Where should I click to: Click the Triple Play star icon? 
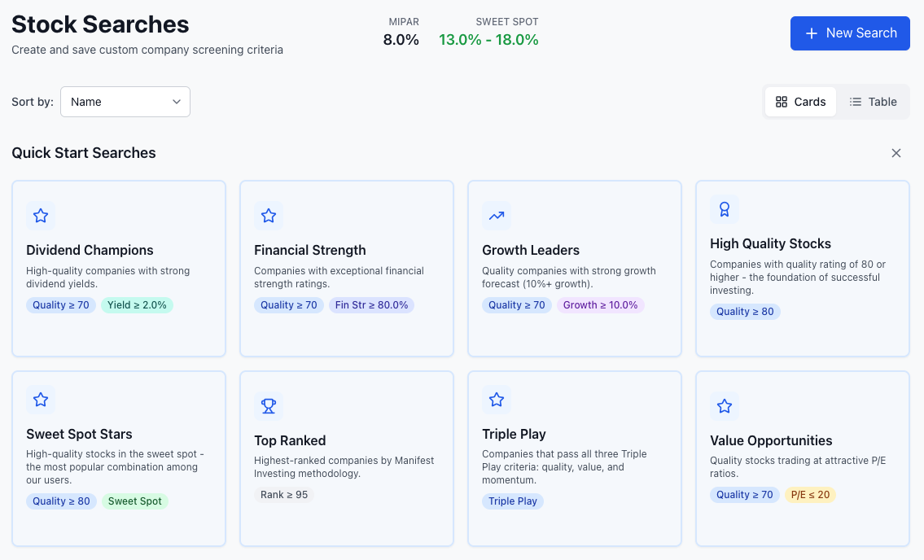[x=497, y=400]
